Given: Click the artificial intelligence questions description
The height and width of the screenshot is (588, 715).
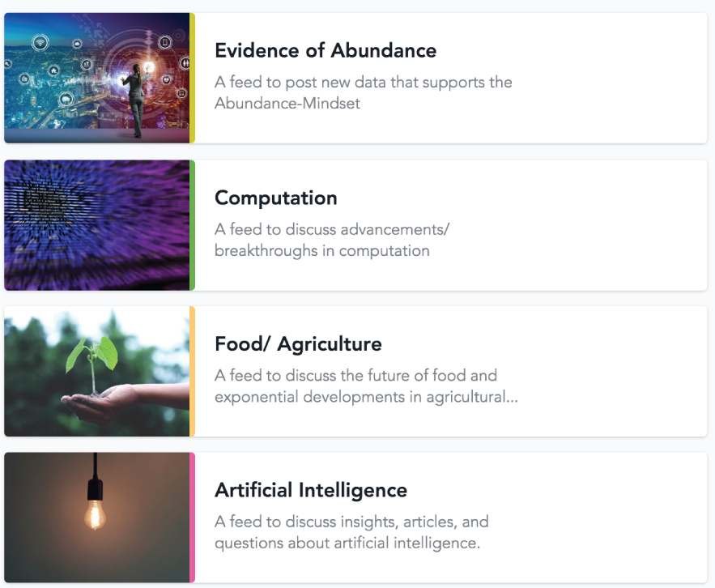Looking at the screenshot, I should [351, 532].
